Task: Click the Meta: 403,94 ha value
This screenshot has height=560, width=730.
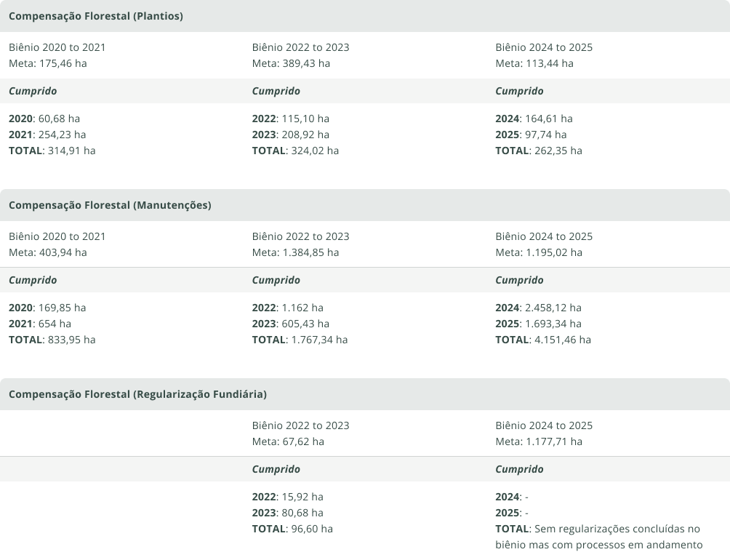Action: point(48,252)
